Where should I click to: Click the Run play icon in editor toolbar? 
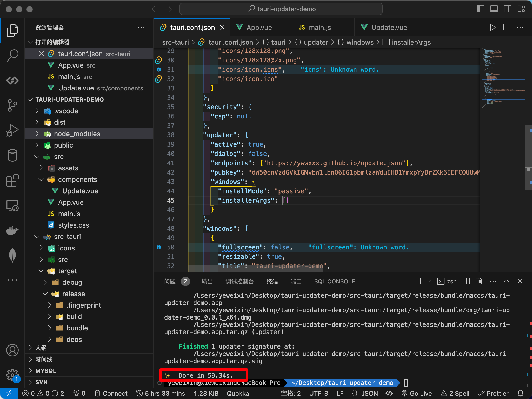(x=493, y=27)
